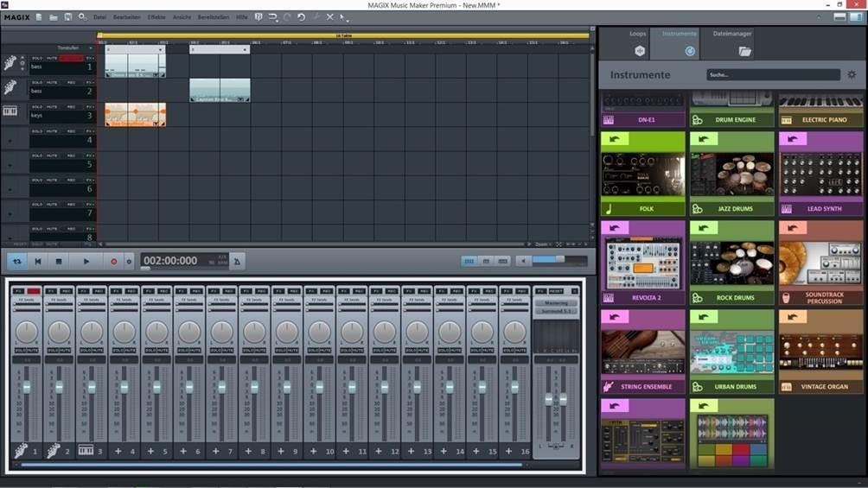The height and width of the screenshot is (488, 868).
Task: Create a new project via toolbar icon
Action: [x=39, y=17]
